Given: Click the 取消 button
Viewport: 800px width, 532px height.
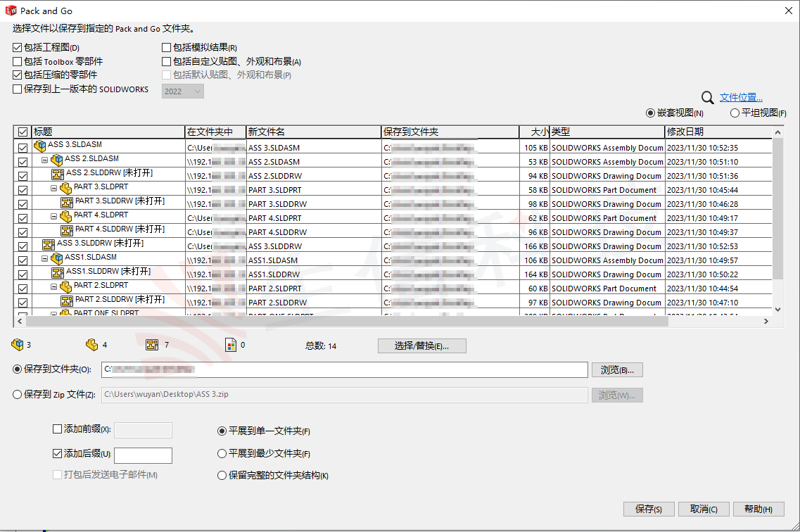Looking at the screenshot, I should tap(704, 509).
